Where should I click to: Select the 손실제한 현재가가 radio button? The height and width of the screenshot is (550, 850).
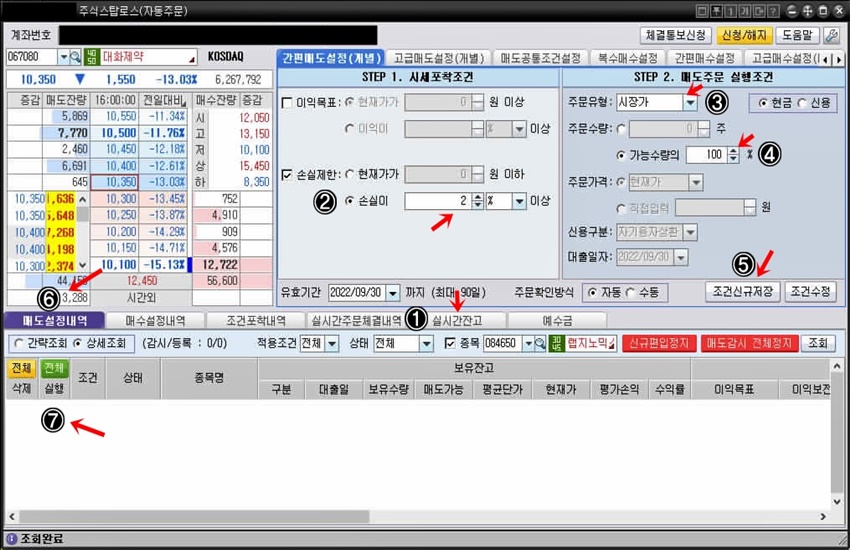[350, 174]
